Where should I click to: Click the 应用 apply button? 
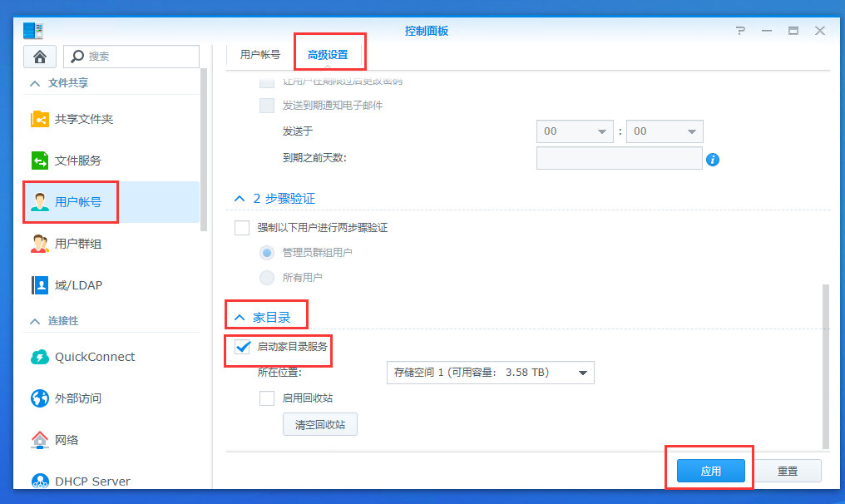[x=711, y=471]
